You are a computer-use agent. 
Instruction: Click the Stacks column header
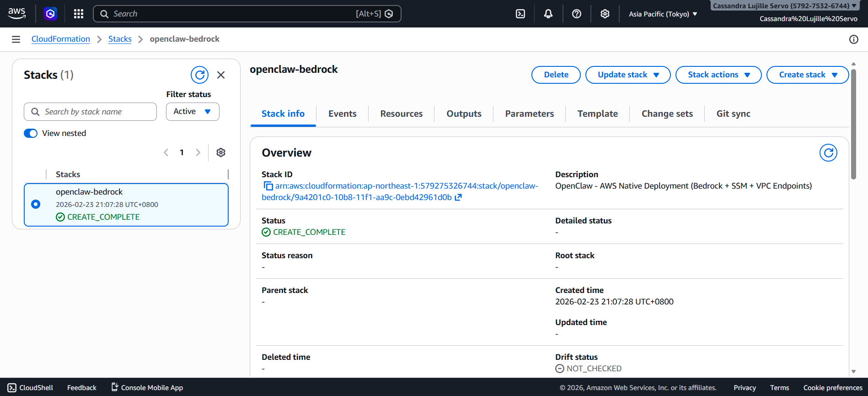pyautogui.click(x=68, y=174)
